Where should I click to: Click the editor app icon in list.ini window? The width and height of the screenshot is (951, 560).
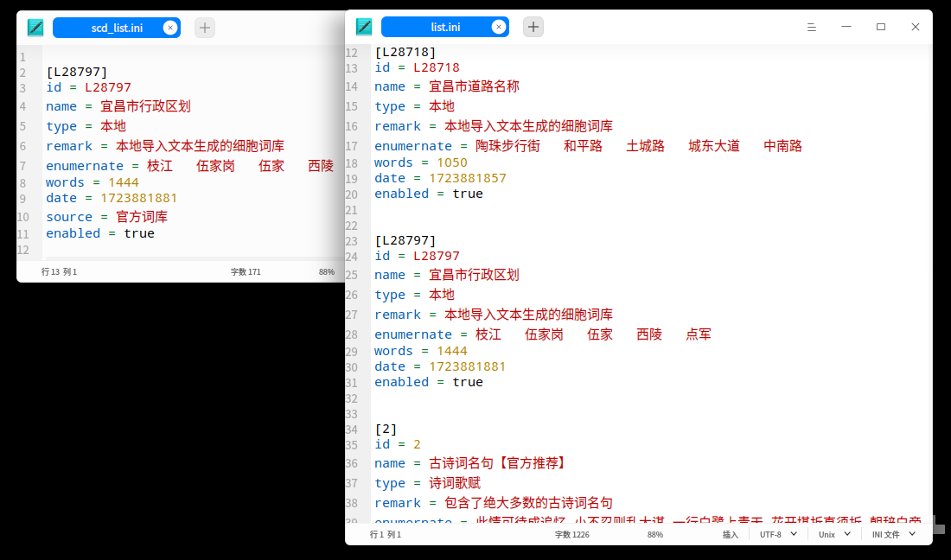pyautogui.click(x=364, y=27)
